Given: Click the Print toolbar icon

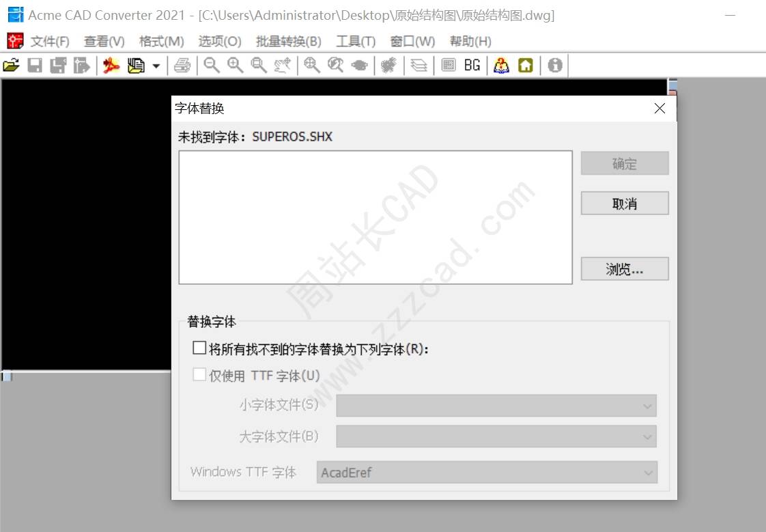Looking at the screenshot, I should (182, 66).
